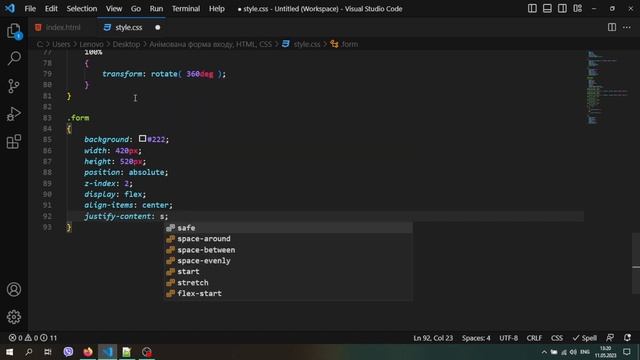The image size is (640, 360).
Task: Split the editor to the right
Action: coord(611,27)
